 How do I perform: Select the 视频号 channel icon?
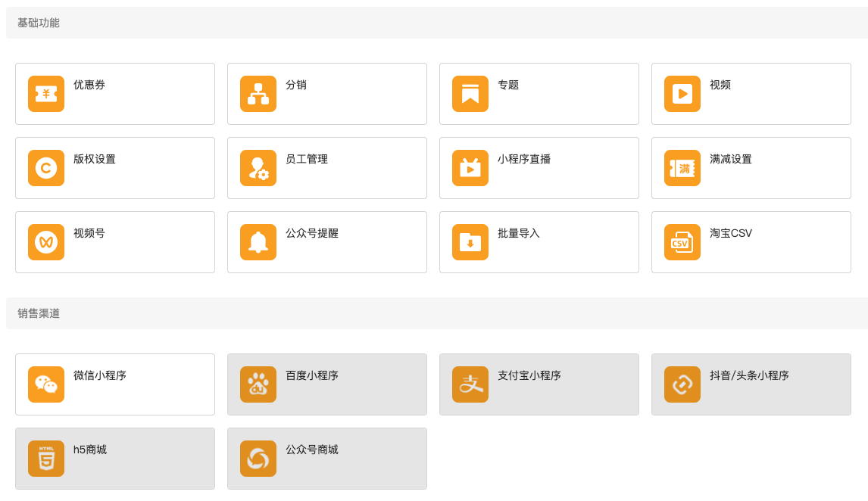(x=46, y=242)
